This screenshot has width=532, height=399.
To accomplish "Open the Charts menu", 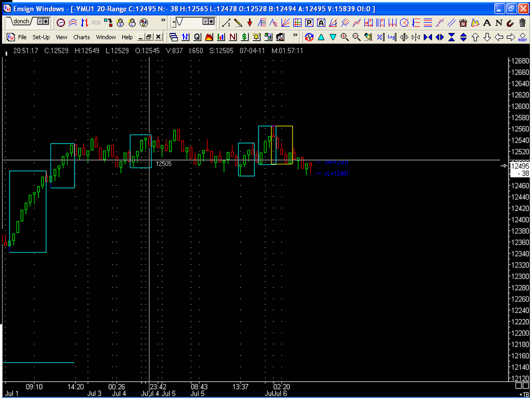I will [81, 37].
